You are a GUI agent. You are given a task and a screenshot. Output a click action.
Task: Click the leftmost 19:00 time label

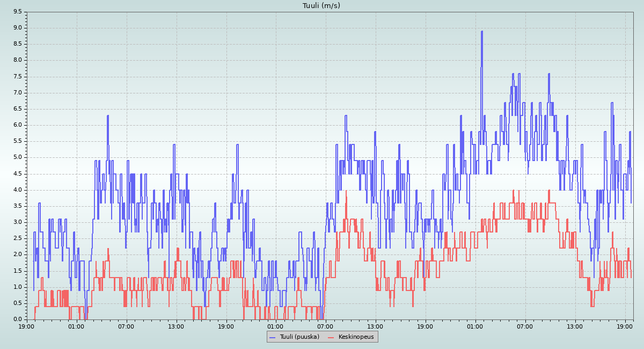(26, 326)
